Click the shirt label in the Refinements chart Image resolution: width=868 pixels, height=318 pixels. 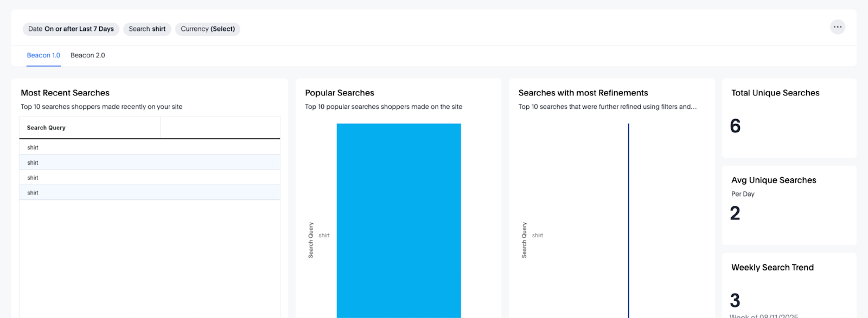coord(537,236)
